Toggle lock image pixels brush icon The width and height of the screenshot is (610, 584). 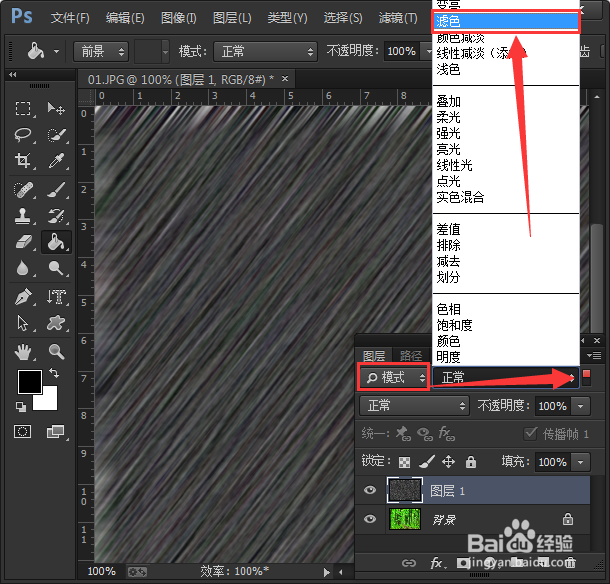pos(427,462)
